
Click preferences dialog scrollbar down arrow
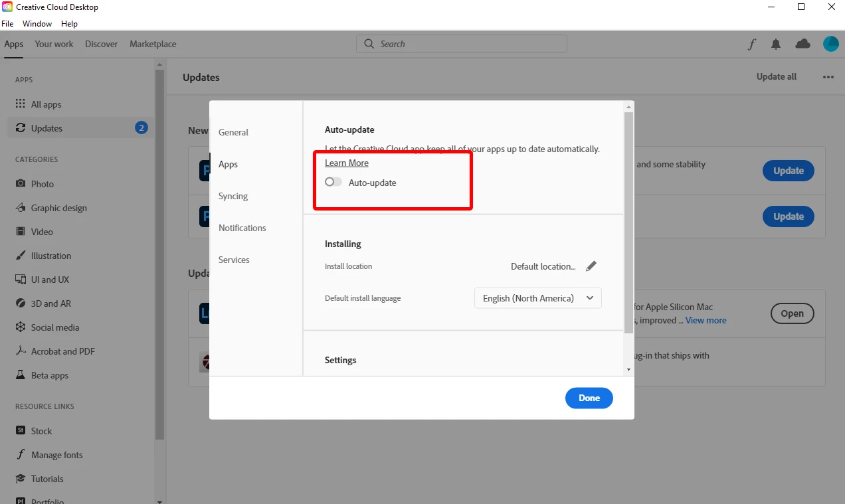click(628, 370)
